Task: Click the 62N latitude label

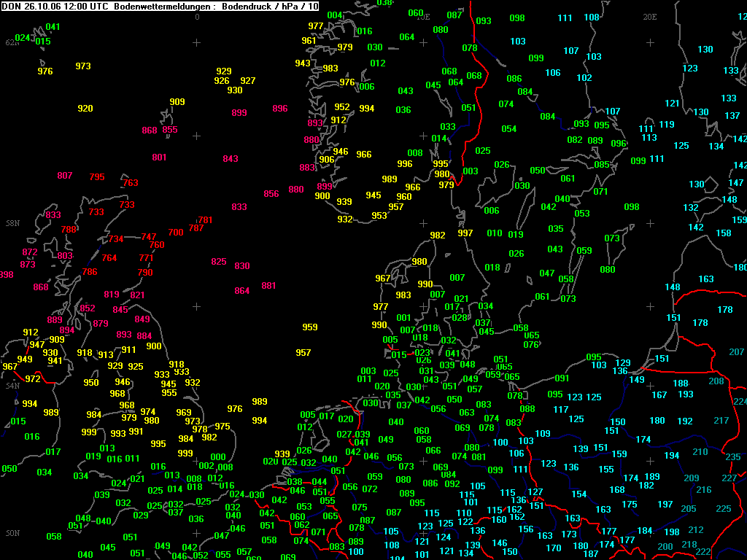Action: click(x=12, y=43)
